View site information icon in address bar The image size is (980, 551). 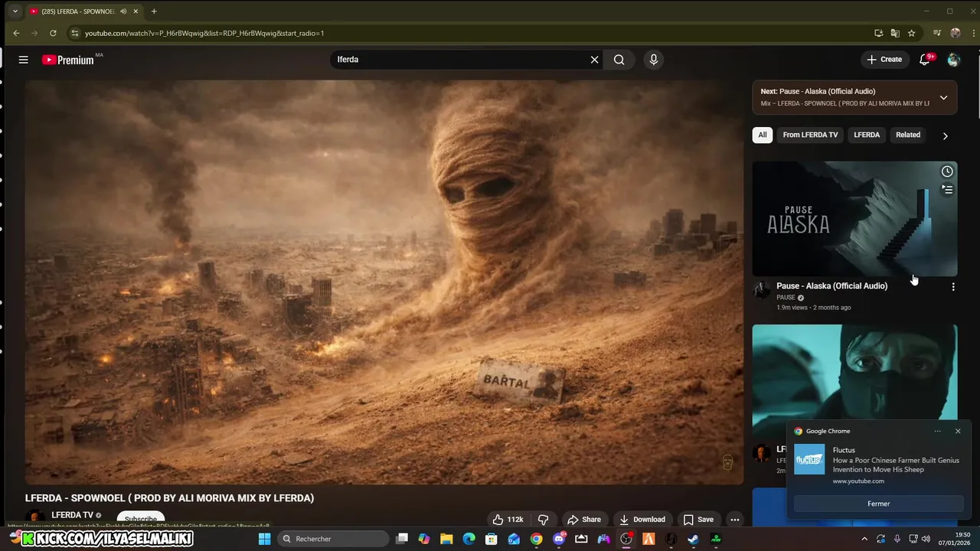point(74,33)
